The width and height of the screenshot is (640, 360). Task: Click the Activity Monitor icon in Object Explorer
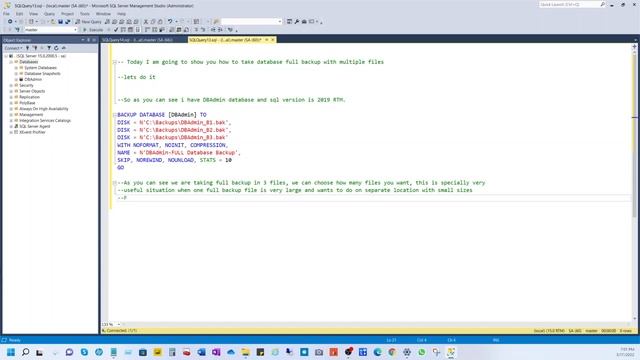point(64,48)
